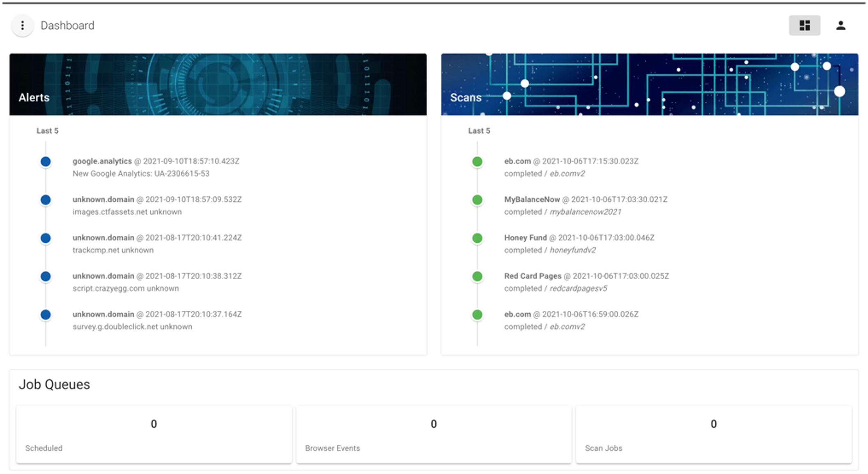Viewport: 868px width, 474px height.
Task: Select 'New Google Analytics: UA-2306615-53' text
Action: coord(141,174)
